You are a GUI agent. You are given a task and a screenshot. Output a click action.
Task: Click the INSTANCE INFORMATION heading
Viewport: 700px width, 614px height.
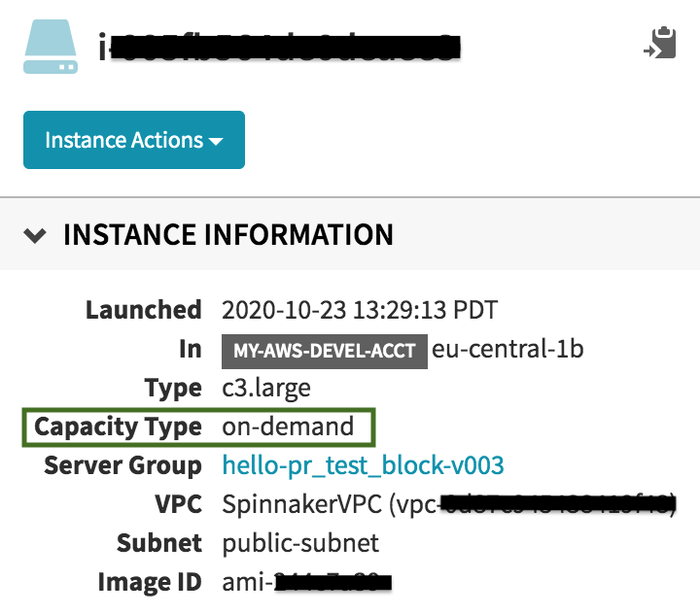click(228, 235)
